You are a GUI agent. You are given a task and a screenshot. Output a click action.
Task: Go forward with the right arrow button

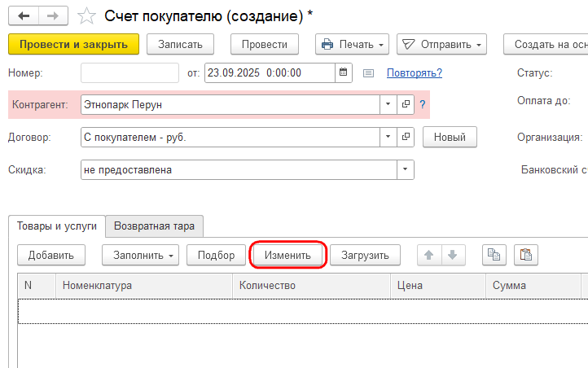tap(53, 15)
